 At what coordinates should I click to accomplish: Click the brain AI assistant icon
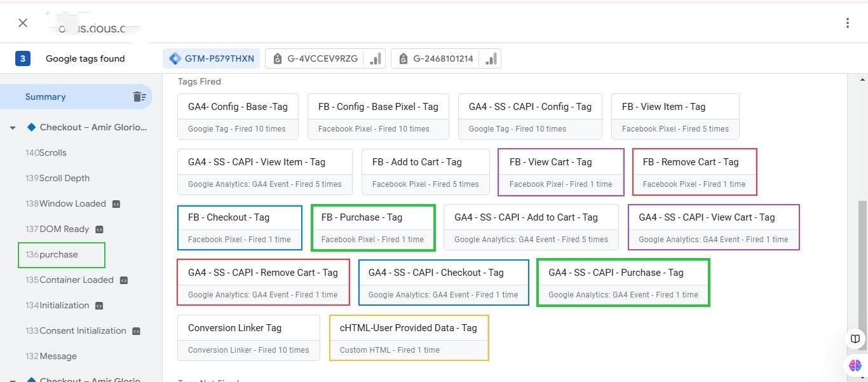(x=855, y=365)
